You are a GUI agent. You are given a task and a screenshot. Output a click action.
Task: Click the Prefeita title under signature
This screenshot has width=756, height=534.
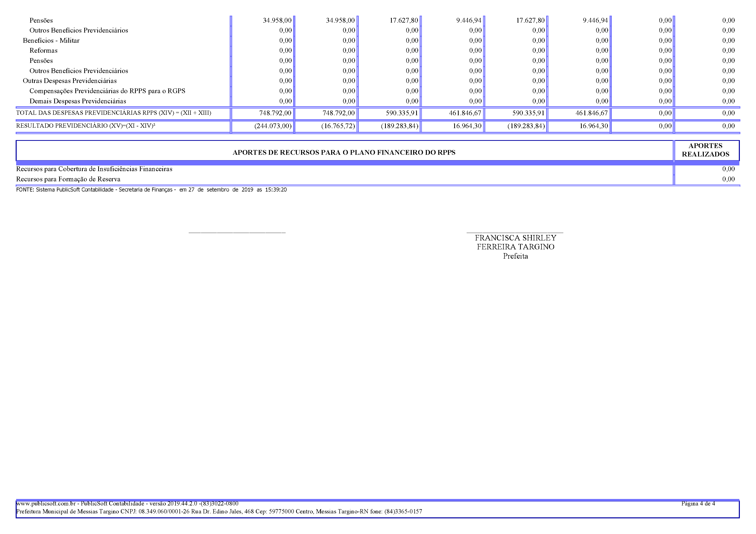point(515,256)
